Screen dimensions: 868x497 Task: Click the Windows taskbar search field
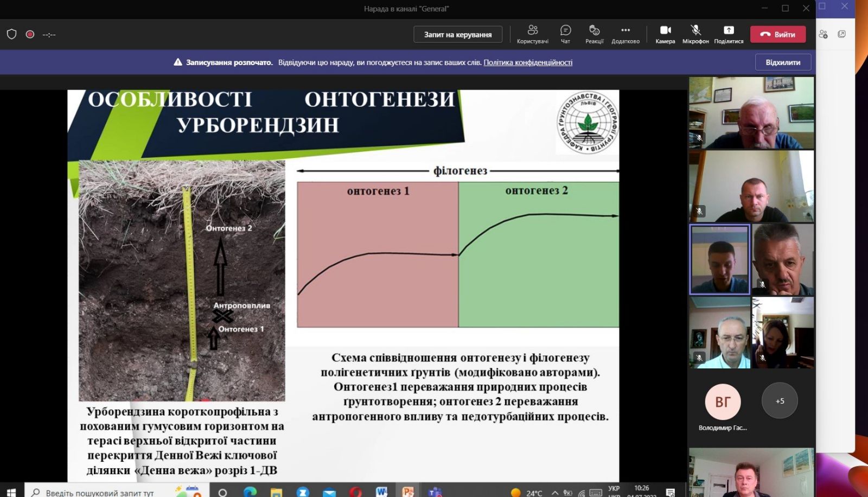[100, 492]
